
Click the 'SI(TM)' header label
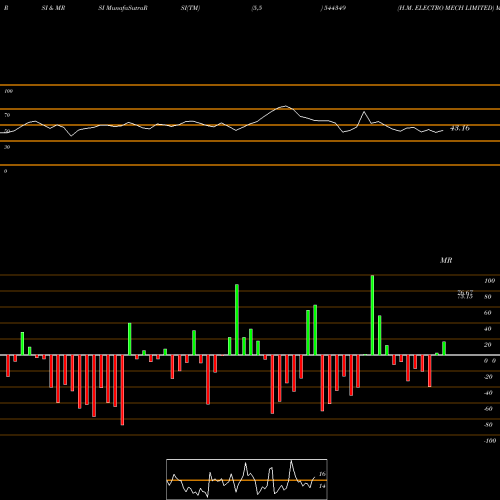tap(190, 8)
